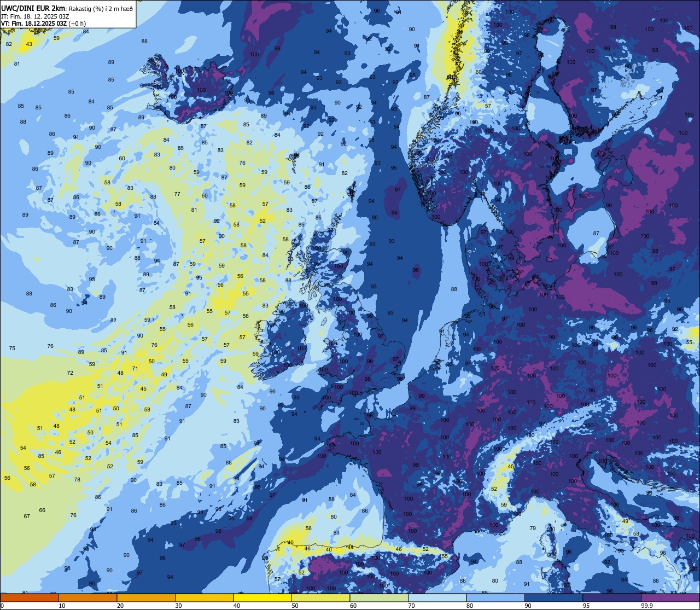Select the 95–99.9 indigo legend swatch
700x610 pixels.
612,598
